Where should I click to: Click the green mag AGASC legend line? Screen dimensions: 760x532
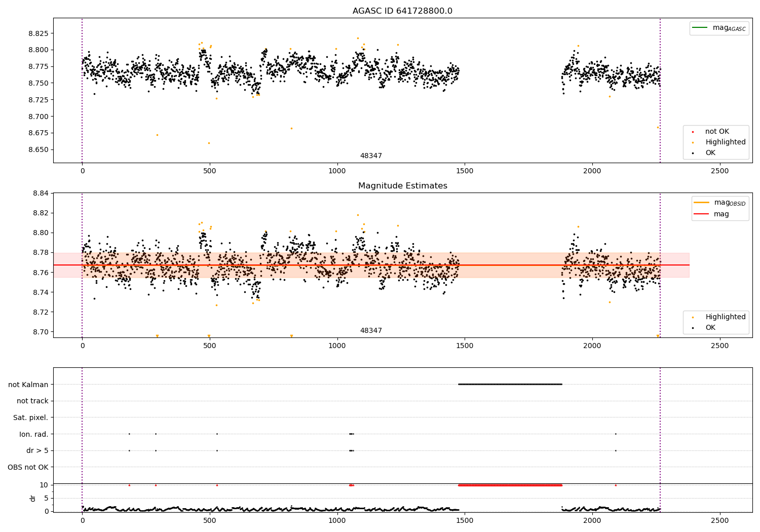(x=700, y=27)
